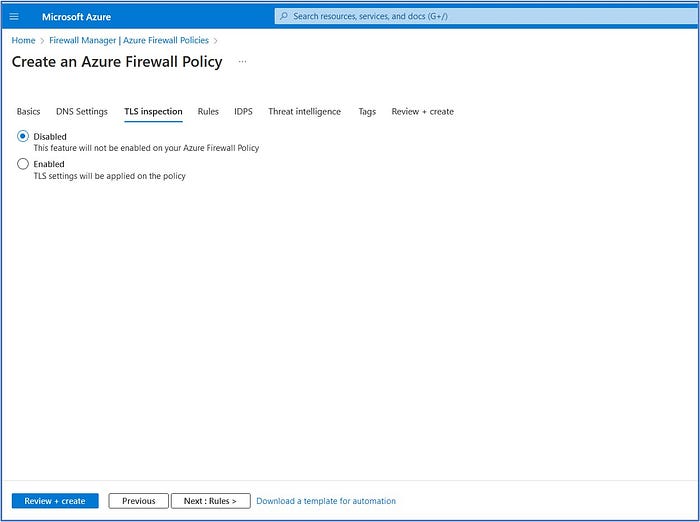
Task: Focus the Search resources, services, and docs field
Action: coord(486,16)
